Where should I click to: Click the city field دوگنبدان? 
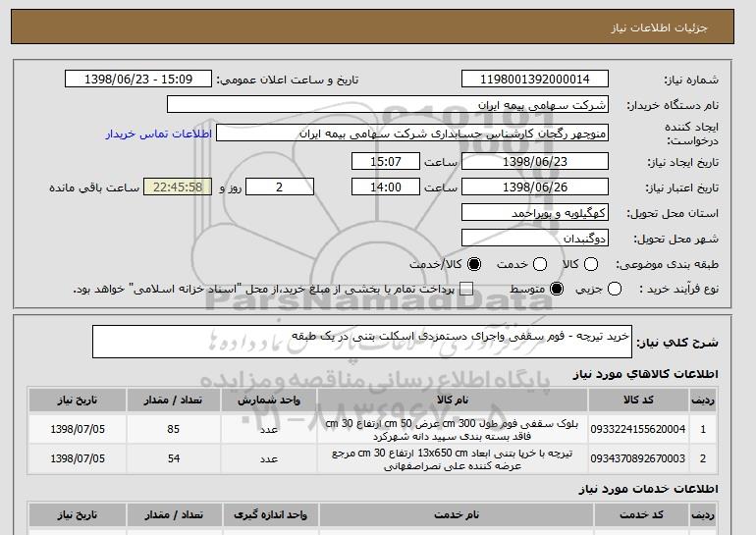click(535, 239)
